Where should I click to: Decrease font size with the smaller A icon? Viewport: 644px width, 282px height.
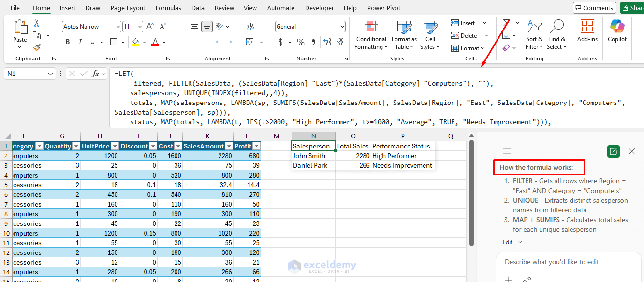click(x=162, y=27)
